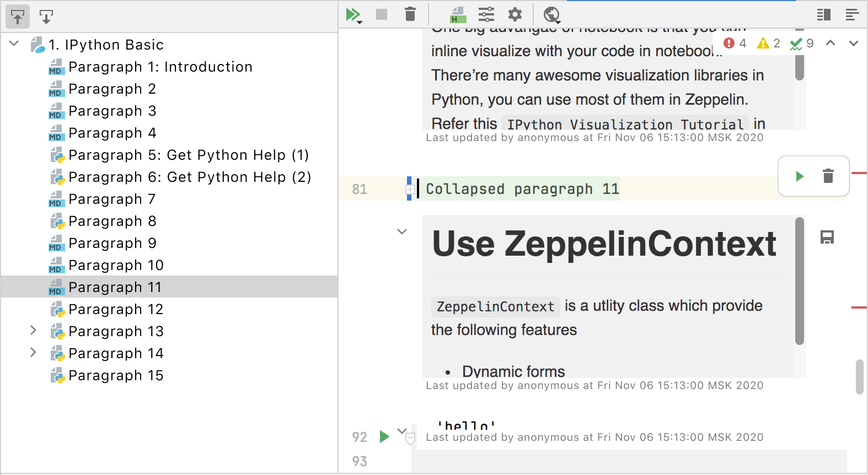
Task: Select Paragraph 3 in the structure tree
Action: coord(112,111)
